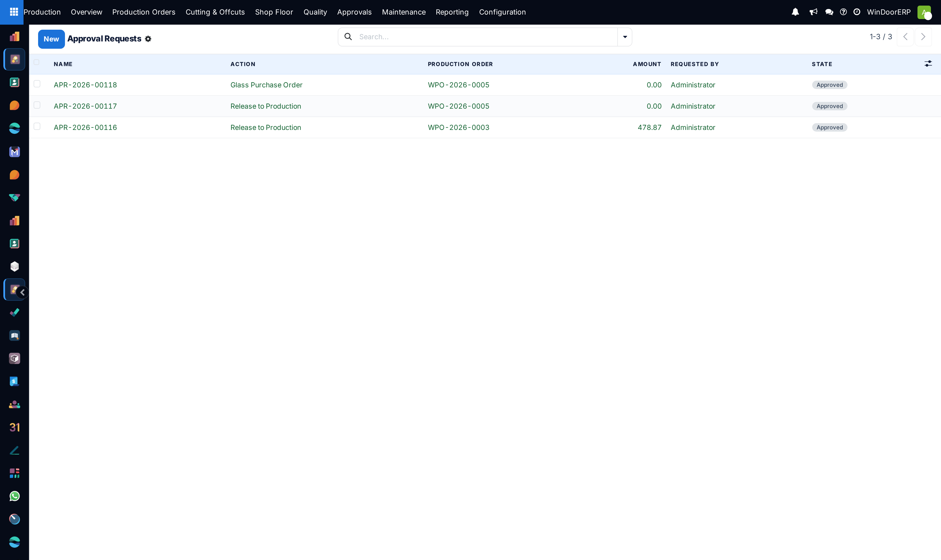Sort by the Production Order column header
941x560 pixels.
[460, 64]
